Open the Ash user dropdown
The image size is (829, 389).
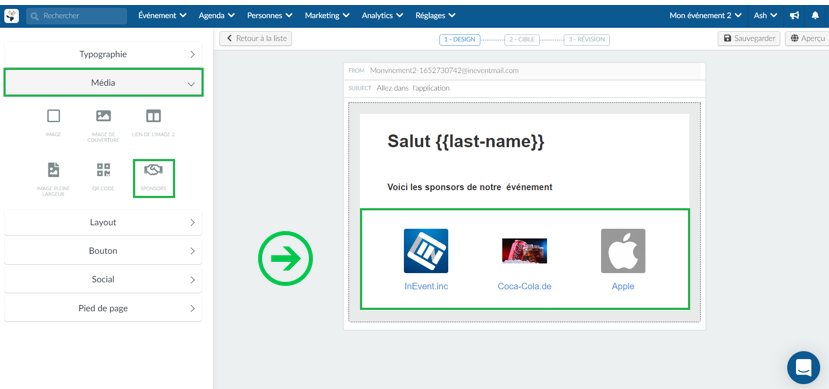[x=765, y=16]
